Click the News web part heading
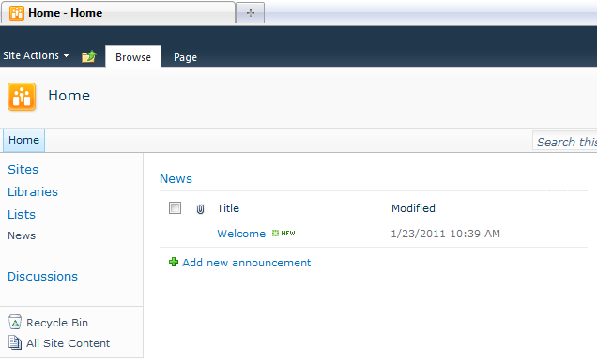 [176, 179]
